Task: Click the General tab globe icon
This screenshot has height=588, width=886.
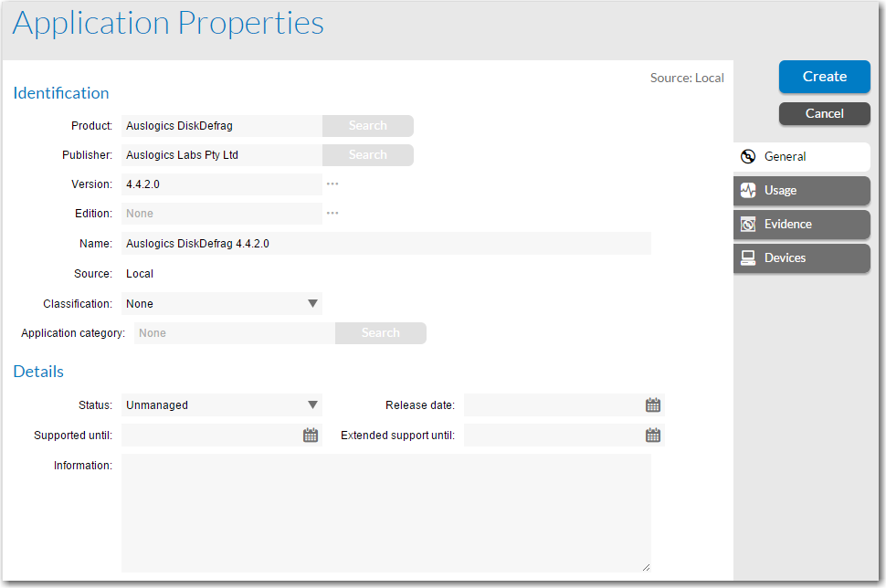Action: 748,156
